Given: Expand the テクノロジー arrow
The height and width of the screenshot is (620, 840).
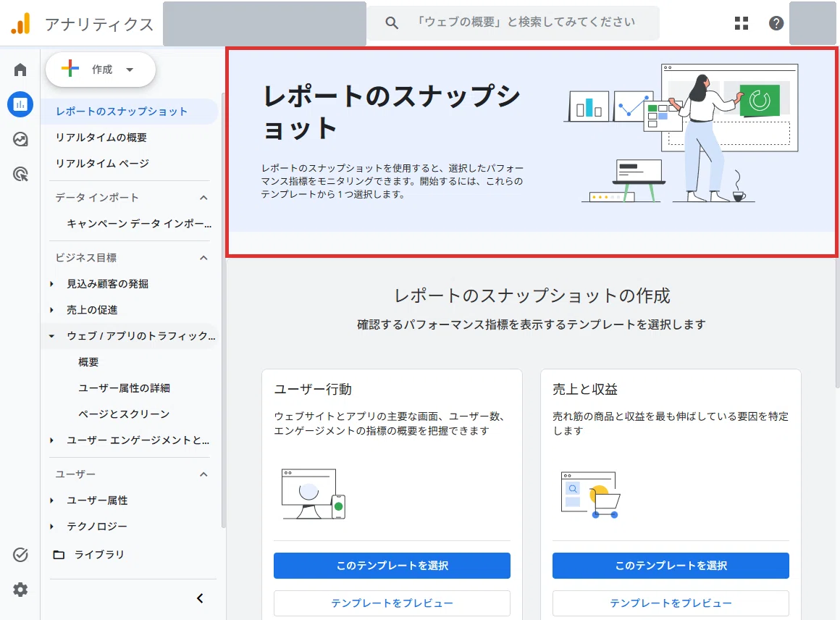Looking at the screenshot, I should (x=51, y=527).
